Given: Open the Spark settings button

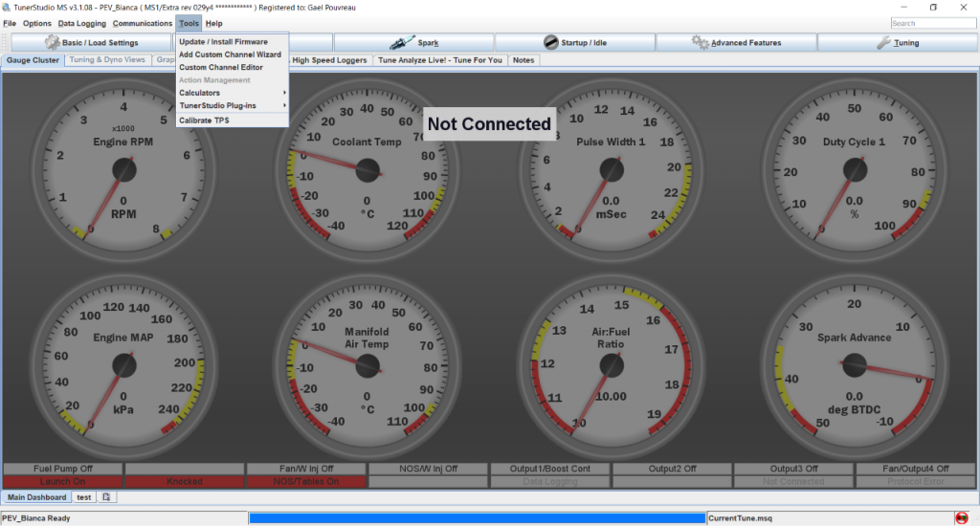Looking at the screenshot, I should pyautogui.click(x=413, y=42).
